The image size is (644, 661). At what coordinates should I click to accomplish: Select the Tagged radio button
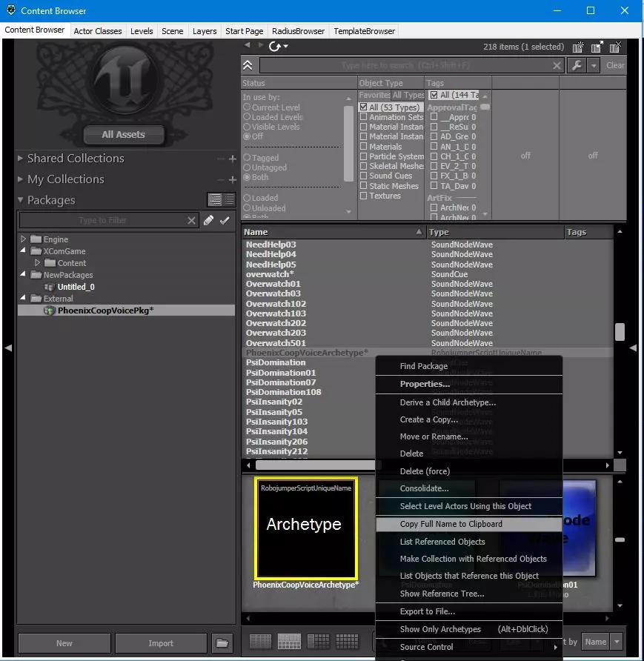(x=247, y=158)
